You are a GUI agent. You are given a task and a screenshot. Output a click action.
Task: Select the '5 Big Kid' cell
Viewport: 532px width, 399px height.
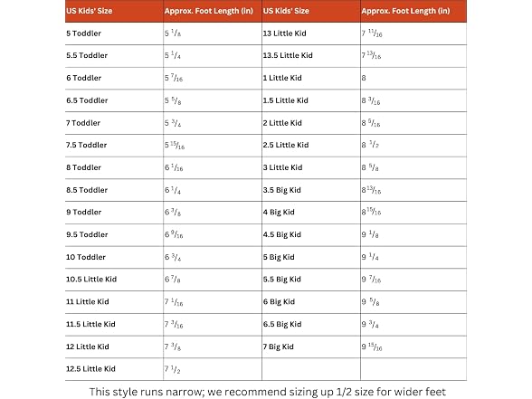311,258
